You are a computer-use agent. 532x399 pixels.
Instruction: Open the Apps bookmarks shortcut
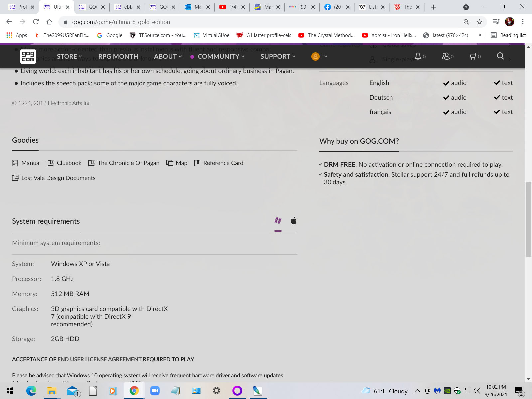click(x=17, y=35)
